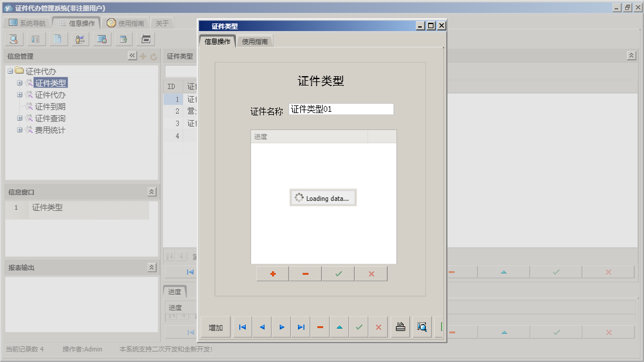Click the magnifier search icon in main toolbar
The height and width of the screenshot is (362, 644).
click(x=13, y=39)
